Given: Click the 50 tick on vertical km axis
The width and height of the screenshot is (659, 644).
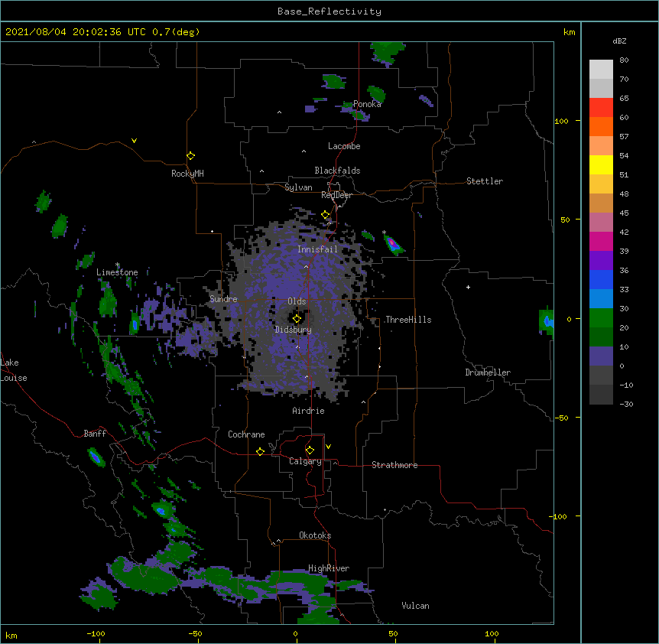Looking at the screenshot, I should (565, 220).
